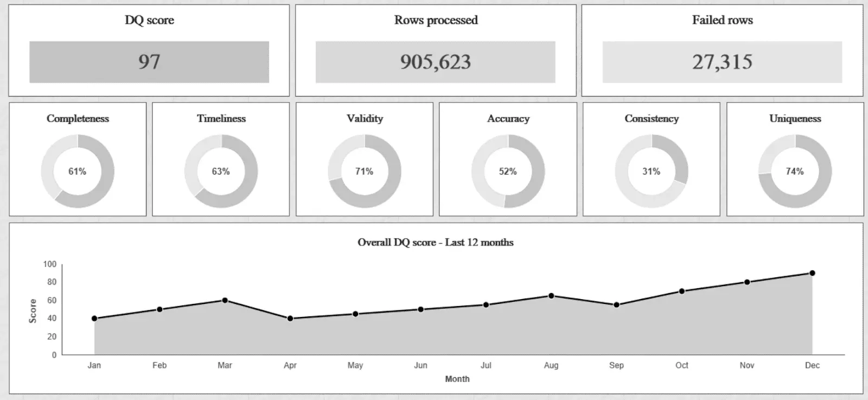Select the Jan data point on line chart
This screenshot has width=868, height=400.
[x=94, y=319]
